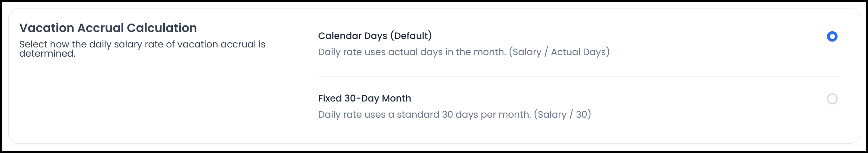
Task: Select the Calendar Days radio button
Action: [x=832, y=36]
